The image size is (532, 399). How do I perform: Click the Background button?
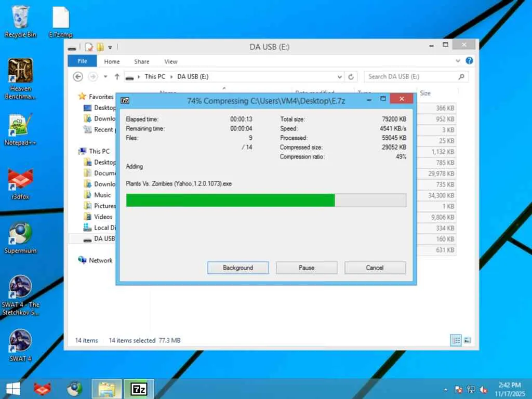tap(238, 268)
